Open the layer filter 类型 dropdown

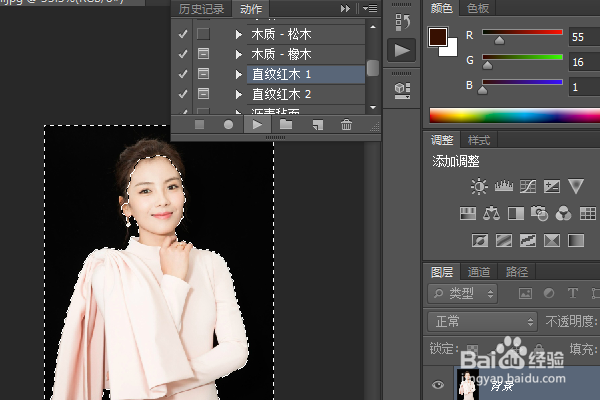pos(462,294)
